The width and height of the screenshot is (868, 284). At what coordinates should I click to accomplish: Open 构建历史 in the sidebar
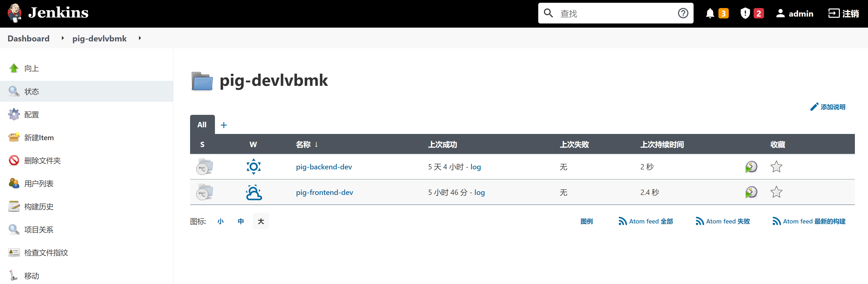(39, 206)
